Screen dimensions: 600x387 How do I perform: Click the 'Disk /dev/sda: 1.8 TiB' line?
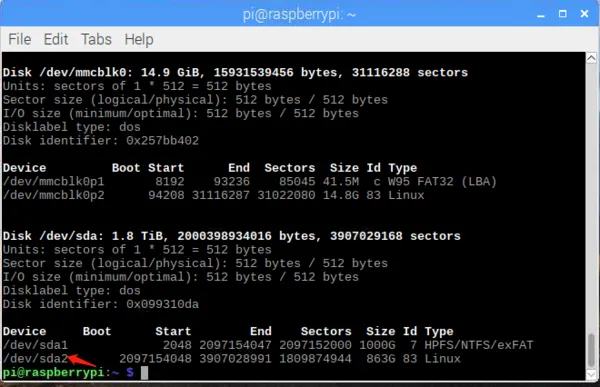pos(232,236)
